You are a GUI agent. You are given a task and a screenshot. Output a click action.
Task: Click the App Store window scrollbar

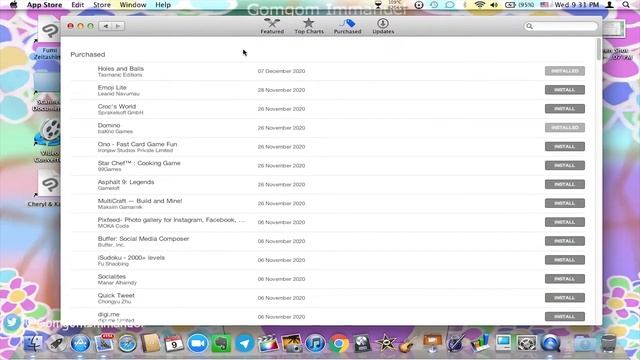pyautogui.click(x=598, y=49)
